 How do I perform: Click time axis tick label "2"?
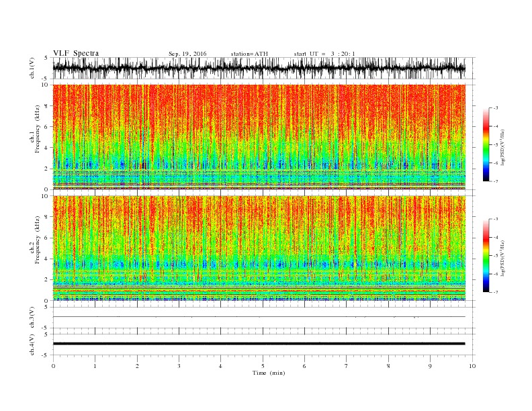coord(137,366)
